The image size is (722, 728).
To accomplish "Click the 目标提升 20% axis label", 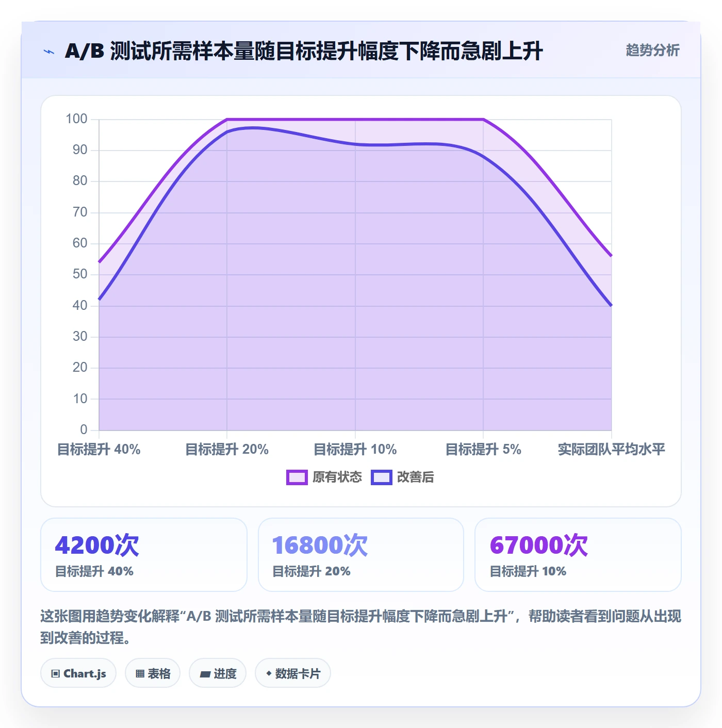I will 227,450.
